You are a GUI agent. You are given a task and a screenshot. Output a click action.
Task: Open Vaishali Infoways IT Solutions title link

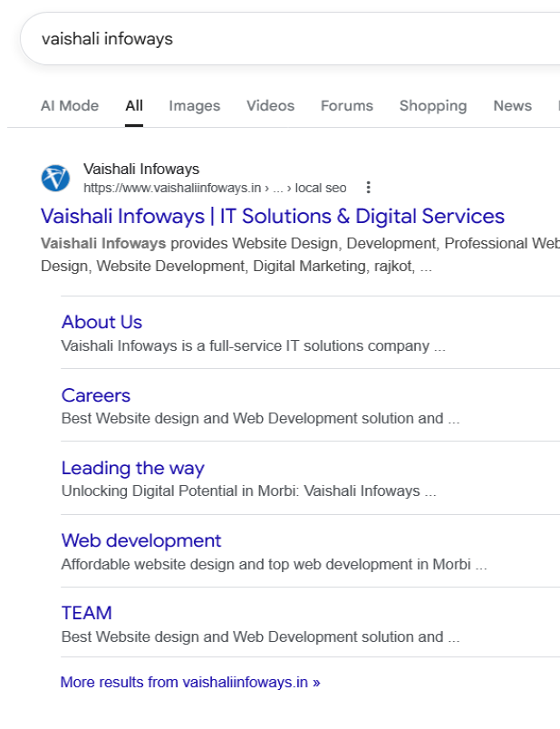coord(273,217)
